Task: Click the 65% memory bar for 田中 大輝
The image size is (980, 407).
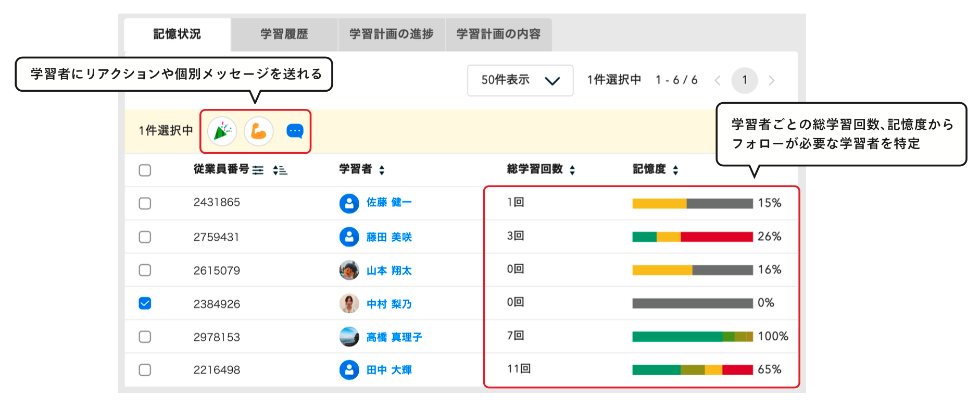Action: pos(693,370)
